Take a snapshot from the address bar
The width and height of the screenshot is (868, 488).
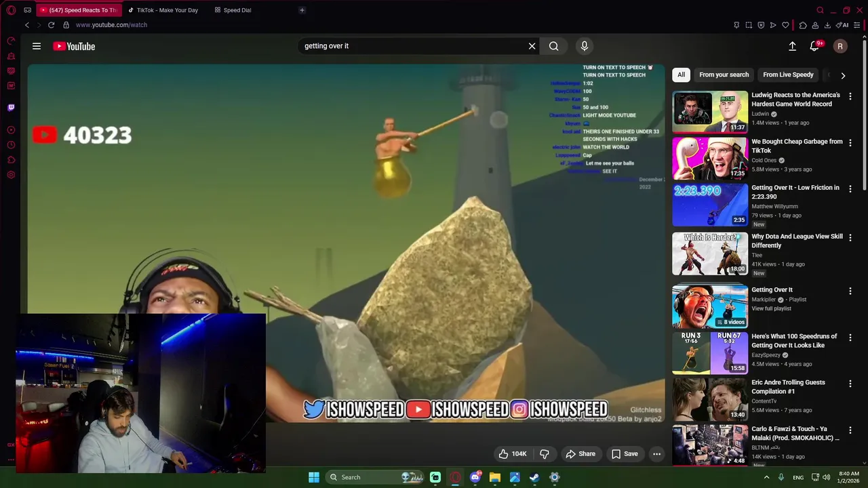(749, 25)
